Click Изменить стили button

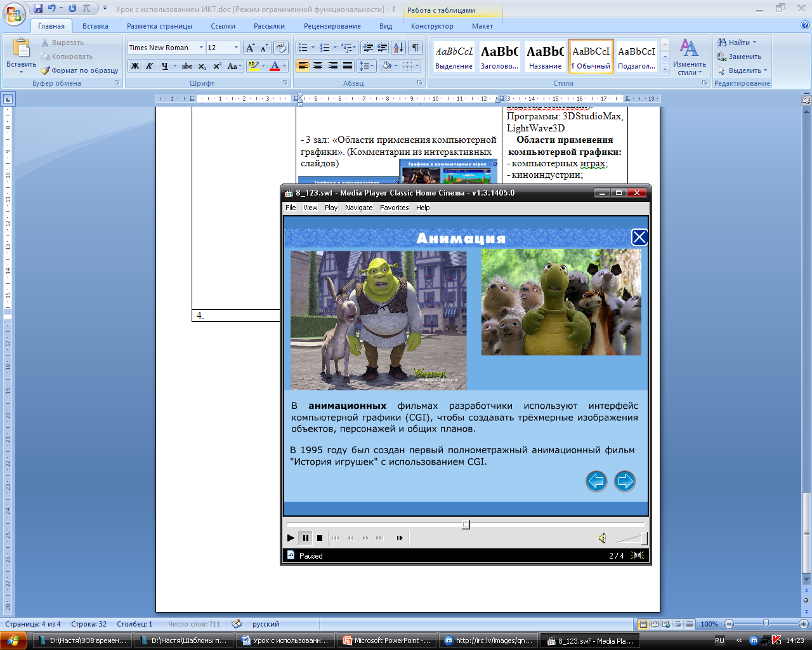coord(690,57)
